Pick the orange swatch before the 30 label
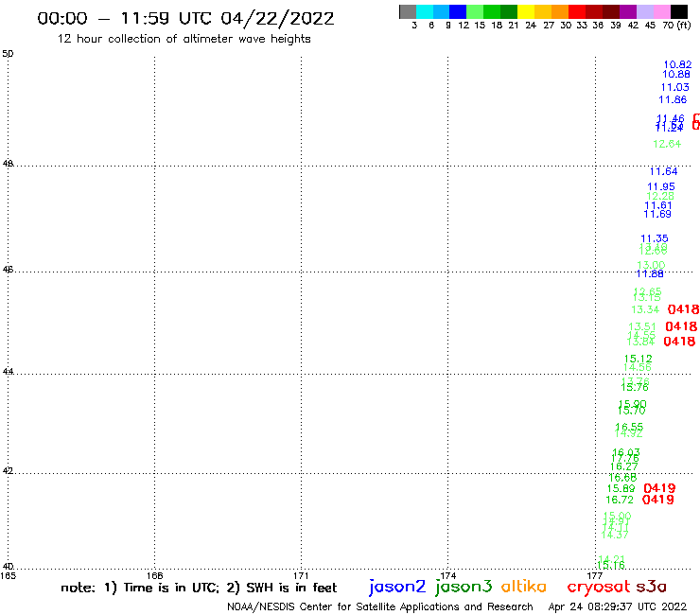 tap(560, 11)
